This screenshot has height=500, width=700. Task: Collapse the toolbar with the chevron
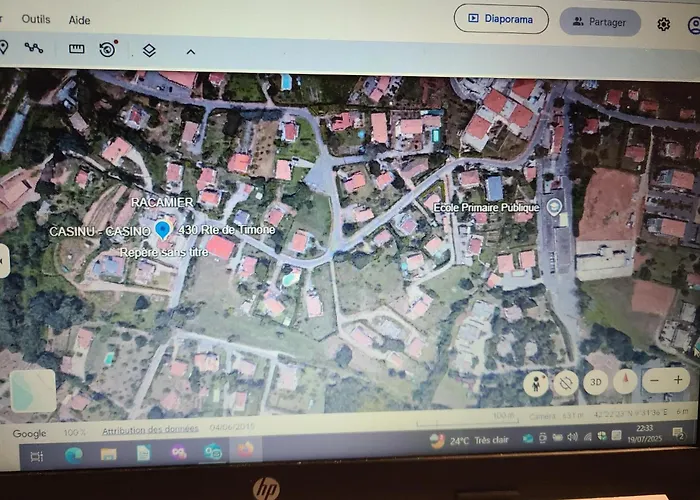(190, 51)
